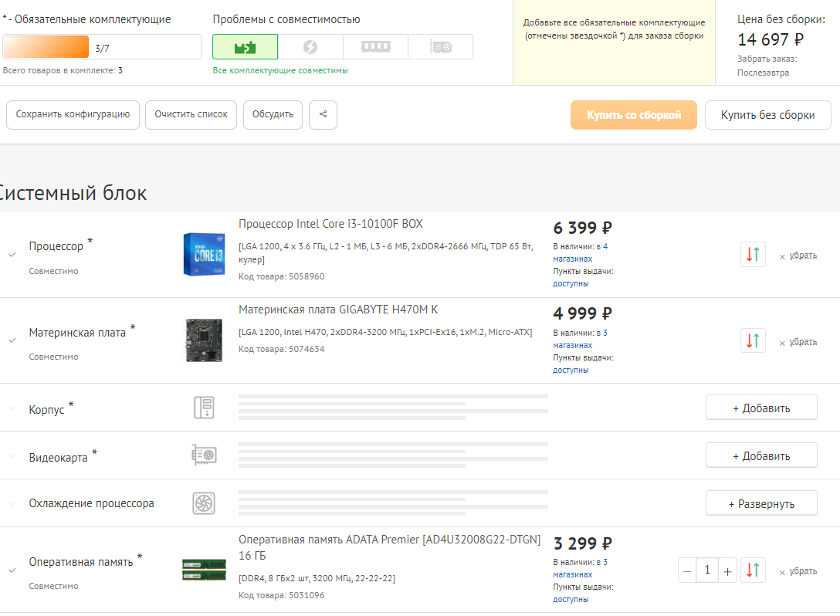Viewport: 840px width, 616px height.
Task: Click product code 5031096
Action: click(x=307, y=595)
